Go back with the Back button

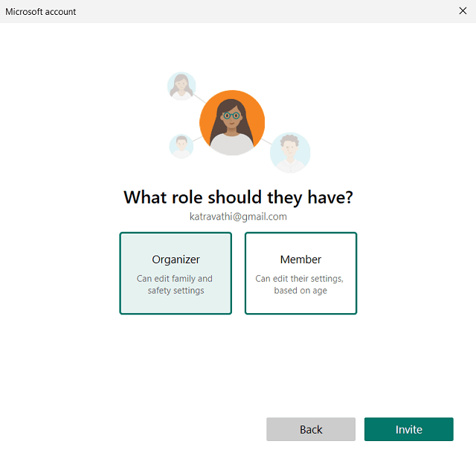[311, 429]
